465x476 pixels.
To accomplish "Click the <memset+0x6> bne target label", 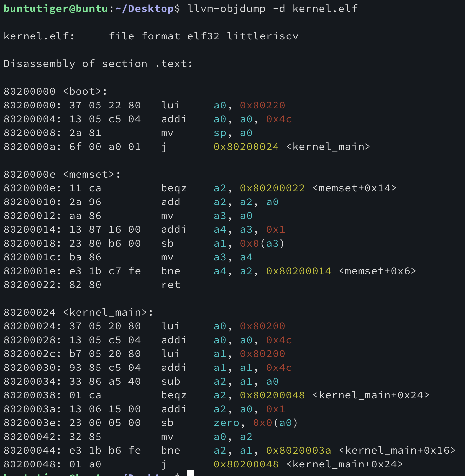I will [377, 271].
